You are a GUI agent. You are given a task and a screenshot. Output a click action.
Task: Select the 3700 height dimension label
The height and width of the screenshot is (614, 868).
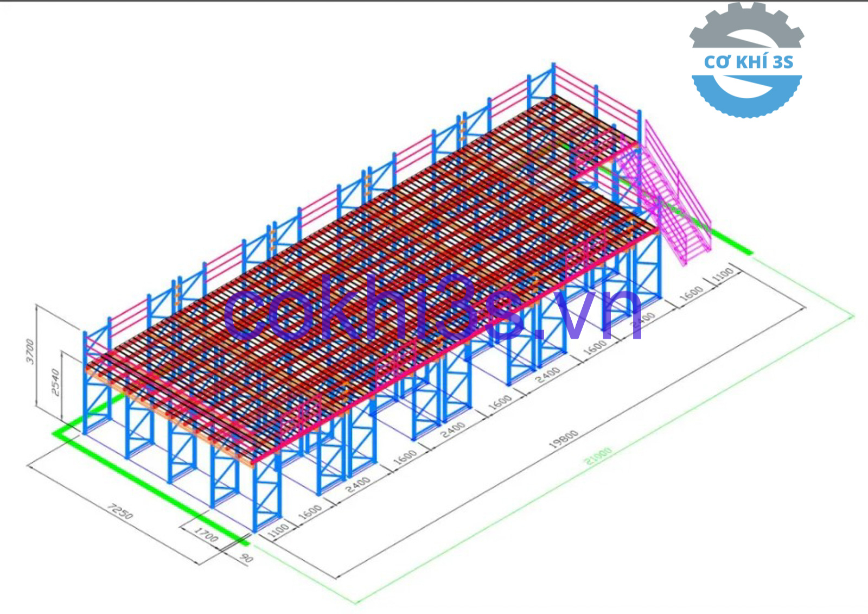click(x=31, y=352)
